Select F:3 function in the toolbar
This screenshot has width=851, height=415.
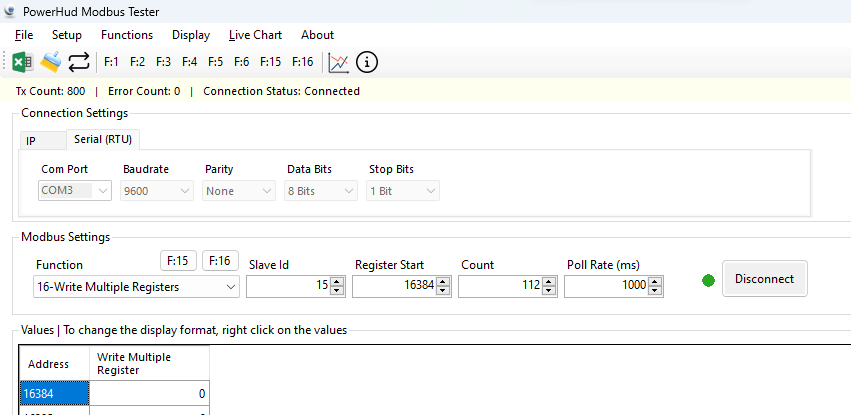[x=164, y=62]
